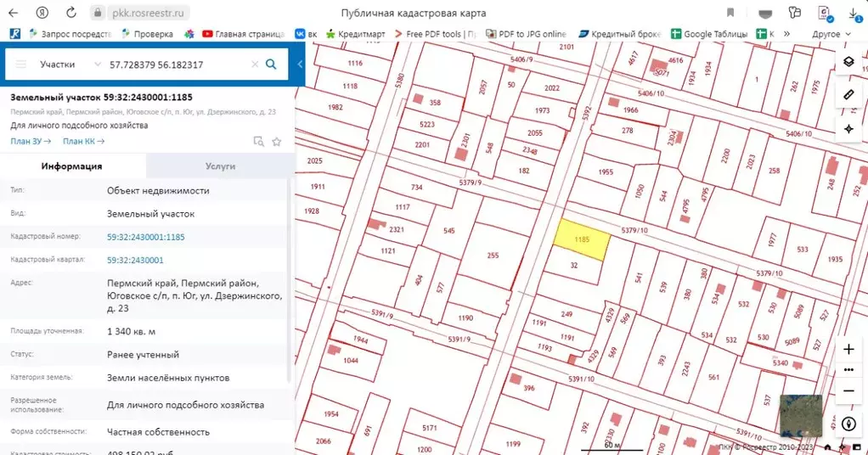Open 'Free PDF tools' bookmark
Image resolution: width=868 pixels, height=455 pixels.
tap(435, 34)
